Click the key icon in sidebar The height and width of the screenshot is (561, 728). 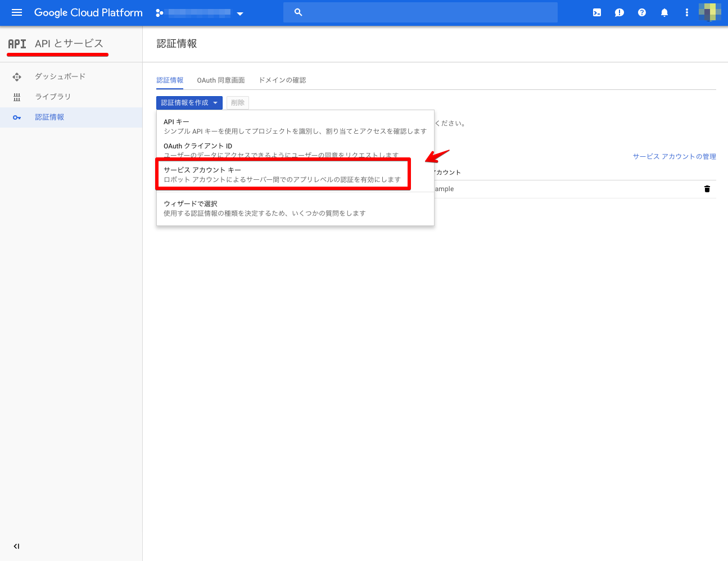pyautogui.click(x=17, y=117)
